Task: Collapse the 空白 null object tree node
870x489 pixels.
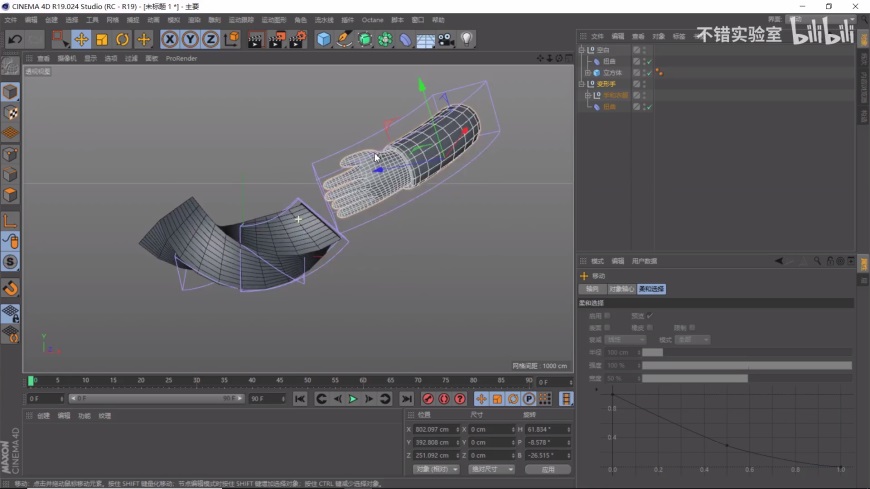Action: (x=581, y=49)
